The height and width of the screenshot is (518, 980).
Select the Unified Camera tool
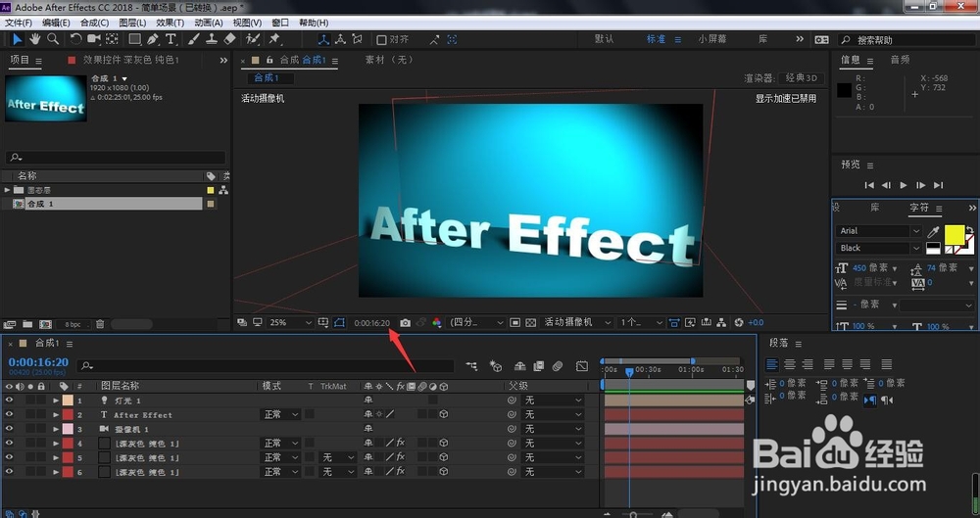(94, 39)
